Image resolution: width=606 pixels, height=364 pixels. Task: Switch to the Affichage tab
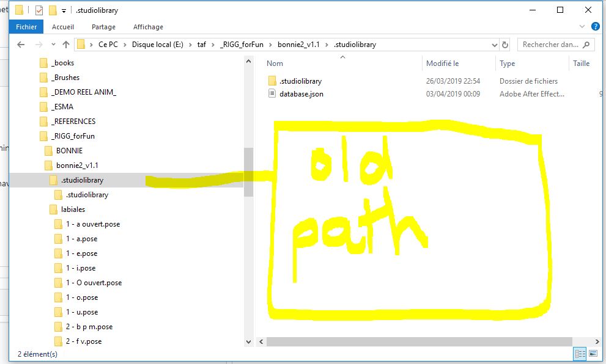(x=148, y=27)
